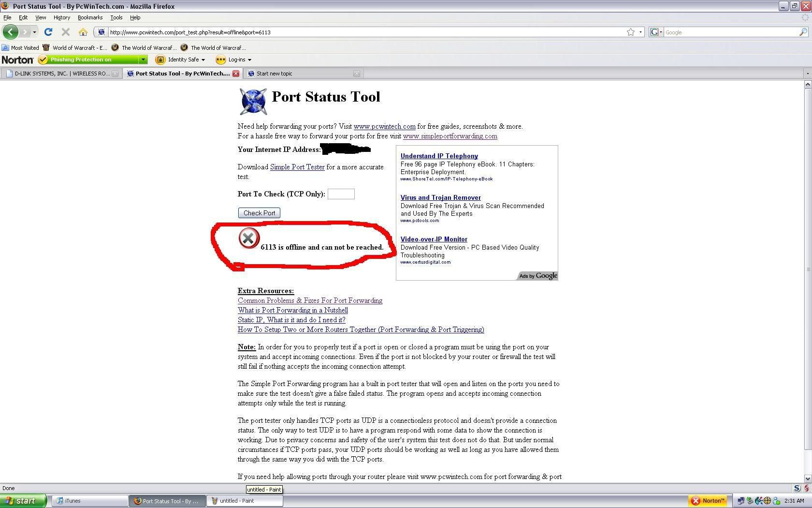Open the Bookmarks menu
This screenshot has width=812, height=508.
click(x=90, y=17)
